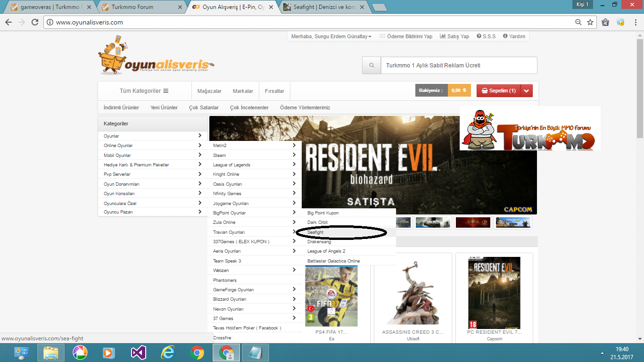Open Satış Yap link

click(454, 36)
